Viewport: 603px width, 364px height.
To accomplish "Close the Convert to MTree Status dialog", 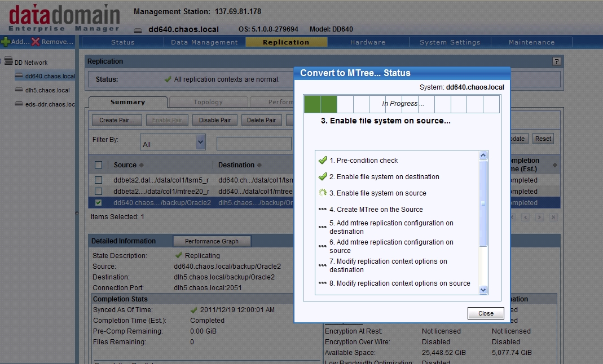I will (x=485, y=313).
